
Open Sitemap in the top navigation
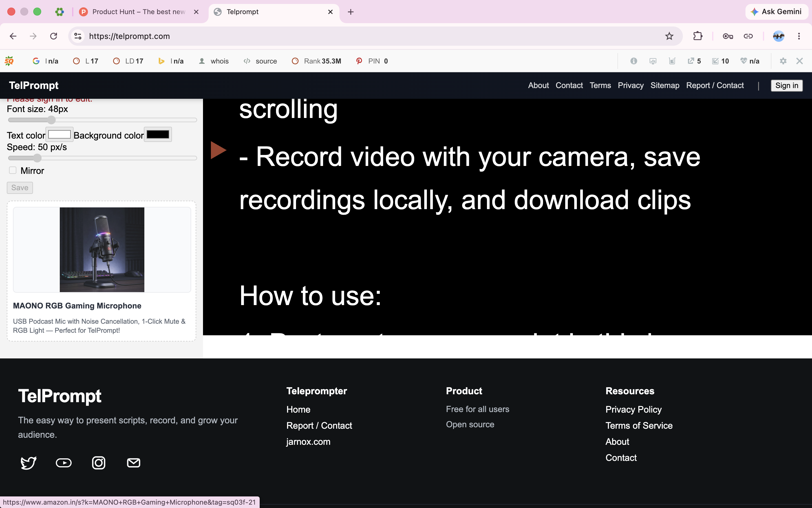[665, 85]
